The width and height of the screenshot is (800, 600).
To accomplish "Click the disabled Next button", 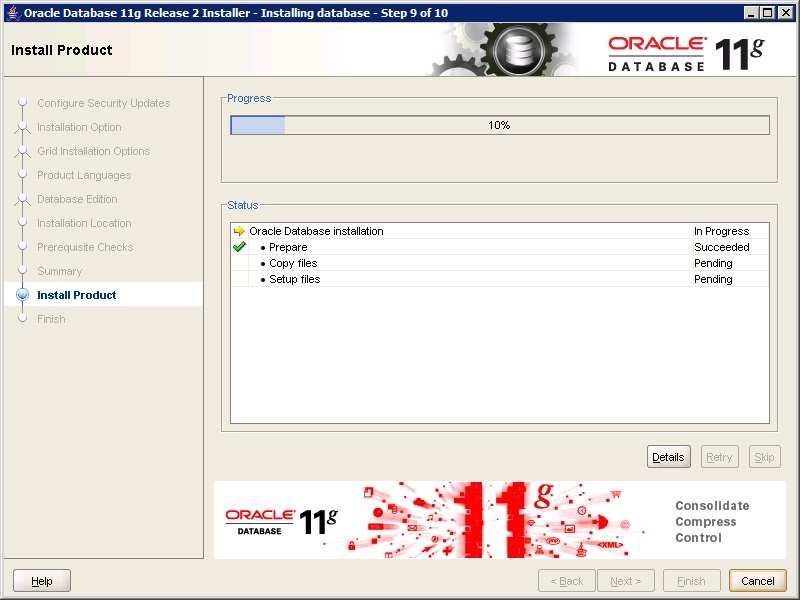I will (626, 581).
